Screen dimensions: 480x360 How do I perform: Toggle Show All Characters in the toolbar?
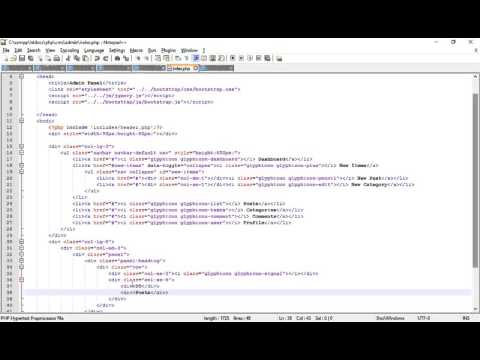click(x=187, y=58)
